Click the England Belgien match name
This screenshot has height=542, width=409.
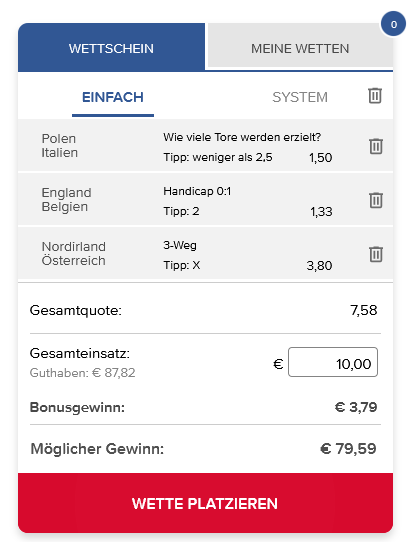pos(66,199)
